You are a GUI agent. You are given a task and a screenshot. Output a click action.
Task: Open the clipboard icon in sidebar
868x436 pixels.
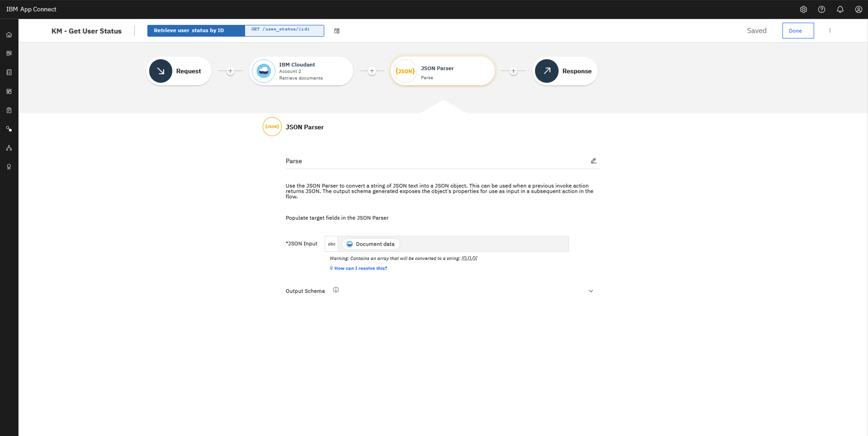(9, 110)
